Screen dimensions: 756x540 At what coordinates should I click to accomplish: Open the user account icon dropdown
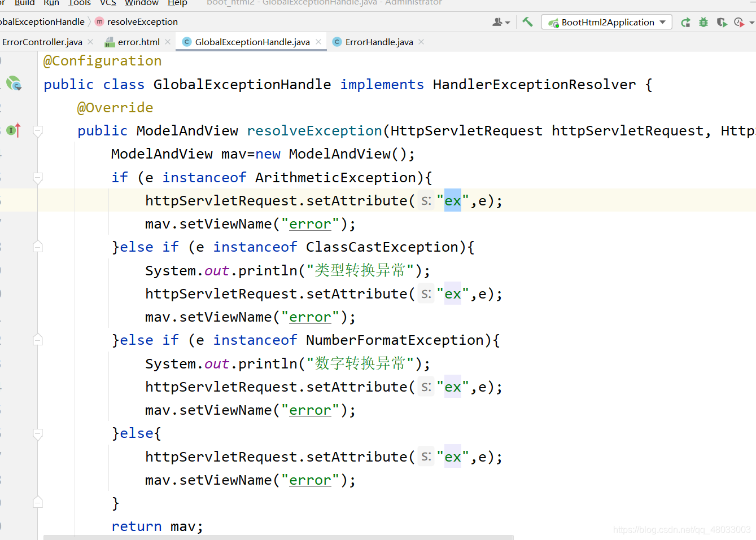coord(501,22)
